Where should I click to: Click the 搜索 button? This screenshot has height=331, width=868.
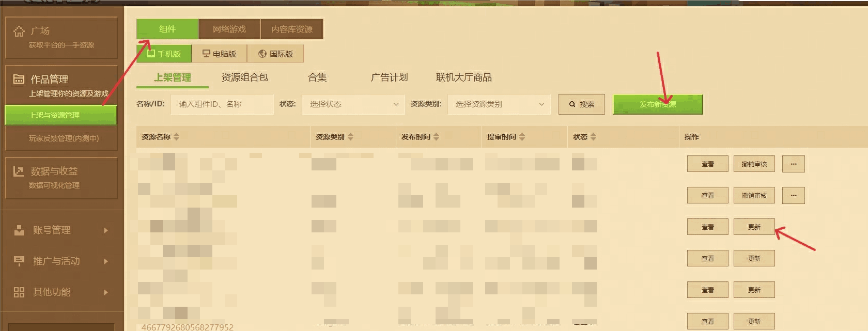point(582,104)
